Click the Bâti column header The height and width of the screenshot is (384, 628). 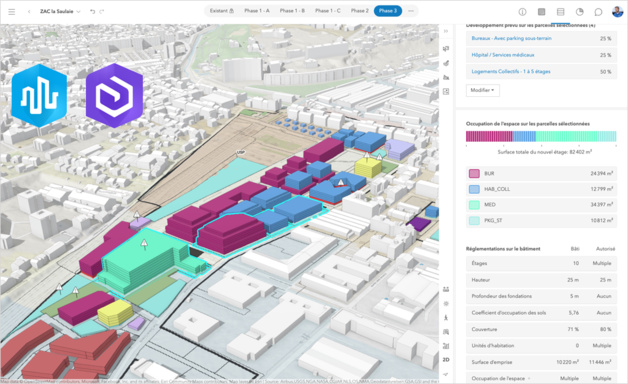click(x=575, y=249)
